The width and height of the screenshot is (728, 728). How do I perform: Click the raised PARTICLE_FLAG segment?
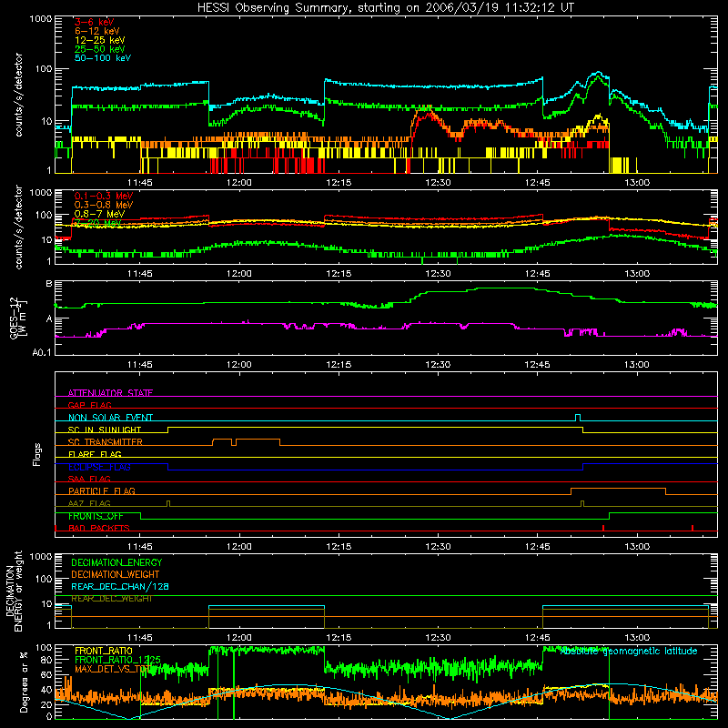618,489
